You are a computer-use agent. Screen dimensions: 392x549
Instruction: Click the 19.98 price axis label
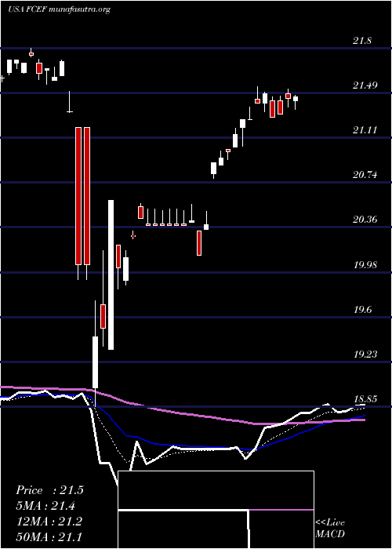(366, 264)
